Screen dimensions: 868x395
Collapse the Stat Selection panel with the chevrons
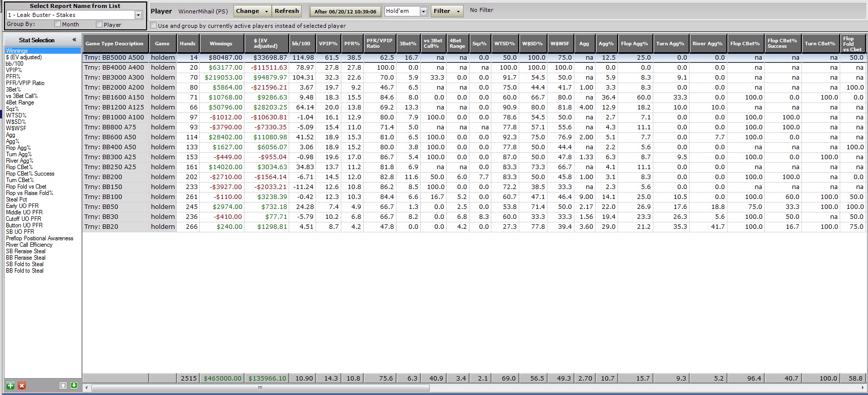(x=75, y=40)
